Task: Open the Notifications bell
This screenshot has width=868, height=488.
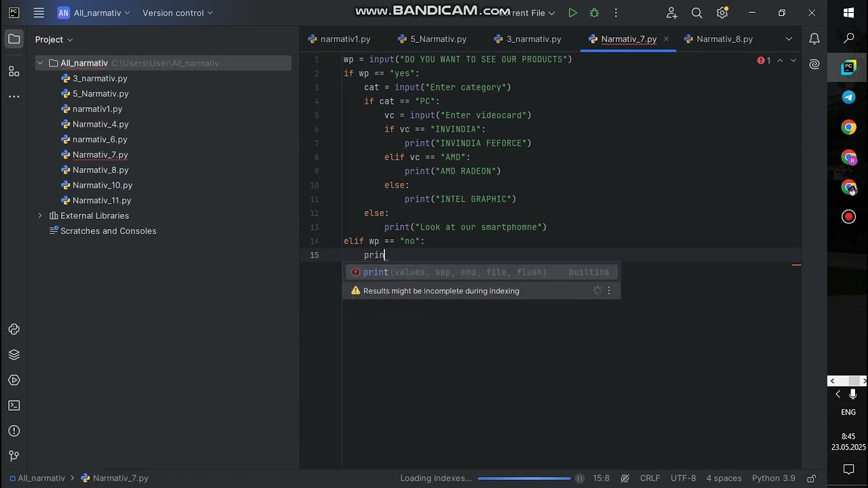Action: (814, 39)
